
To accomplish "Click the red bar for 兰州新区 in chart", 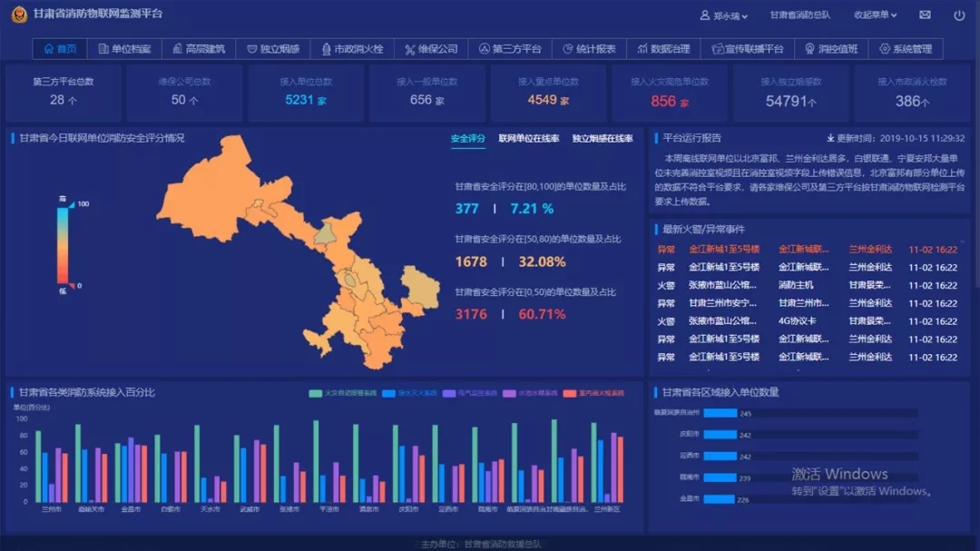I will pyautogui.click(x=621, y=469).
